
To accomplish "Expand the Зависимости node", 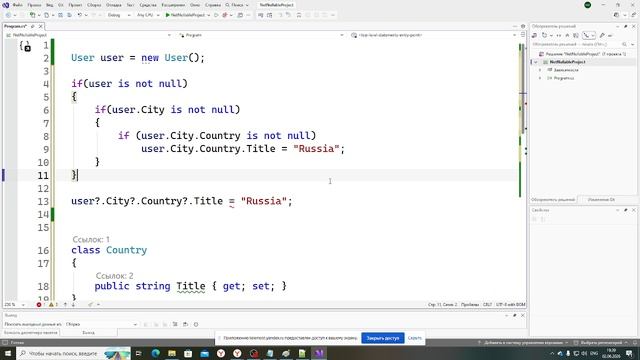I will coord(540,70).
